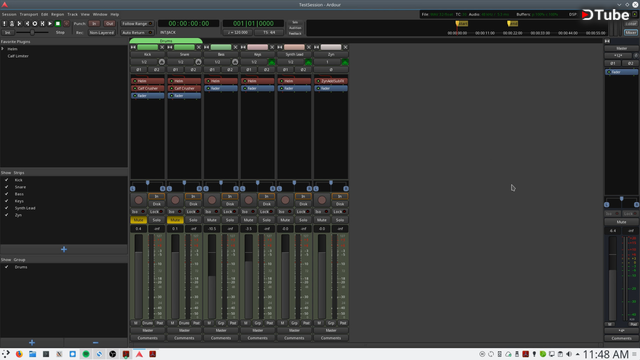This screenshot has height=360, width=640.
Task: Arm the Zyn track record button
Action: coord(322,200)
